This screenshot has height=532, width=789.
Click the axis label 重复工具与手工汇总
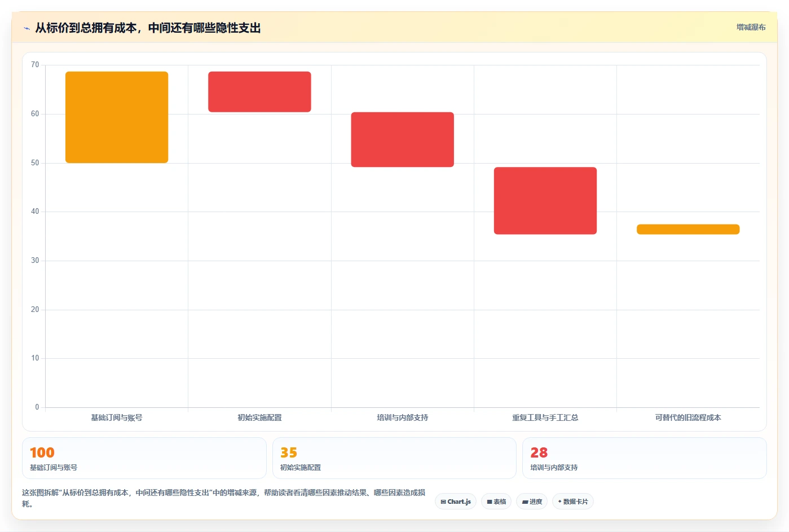[545, 417]
